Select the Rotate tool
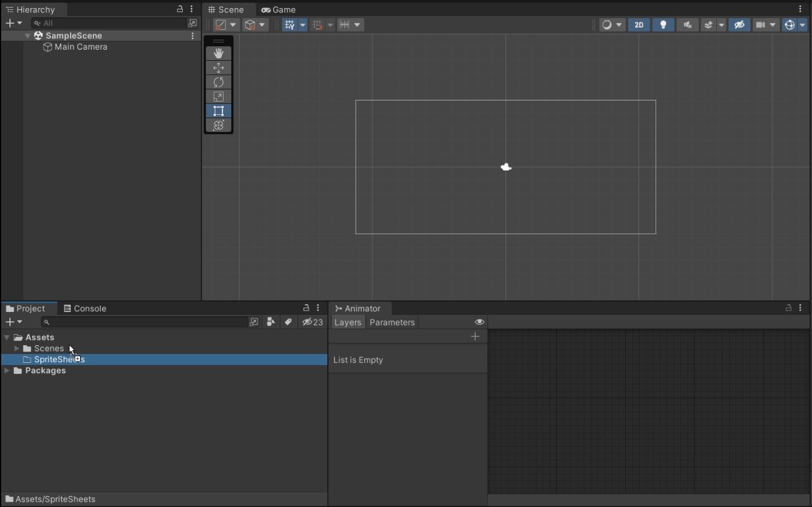The height and width of the screenshot is (507, 812). click(218, 82)
